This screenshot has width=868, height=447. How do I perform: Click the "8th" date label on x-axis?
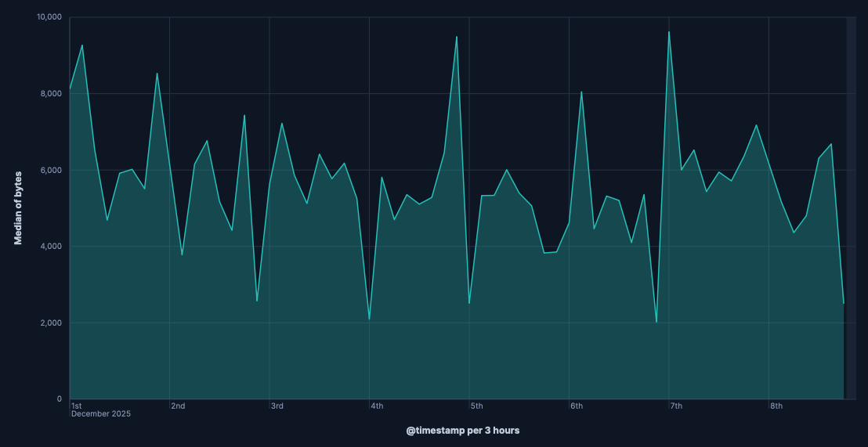click(776, 406)
